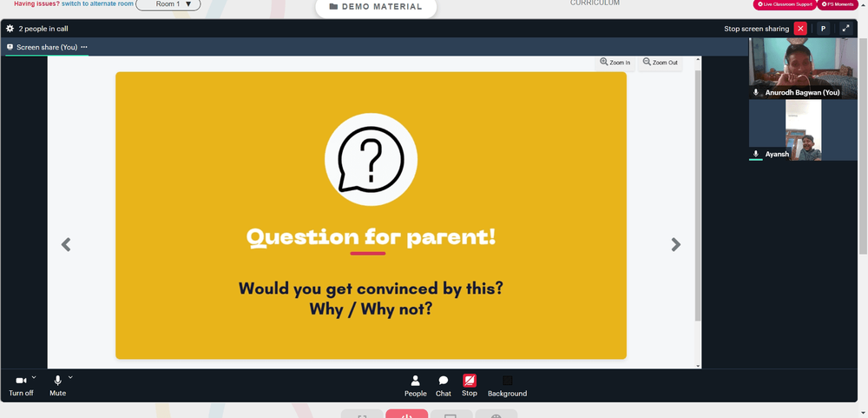868x418 pixels.
Task: Click "Would you get convinced by this?" text
Action: pyautogui.click(x=371, y=289)
